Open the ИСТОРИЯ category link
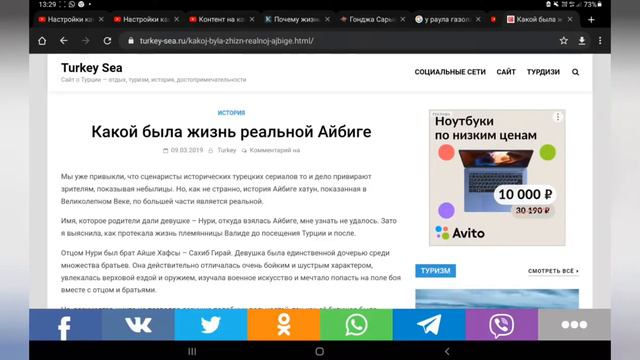 pyautogui.click(x=231, y=113)
